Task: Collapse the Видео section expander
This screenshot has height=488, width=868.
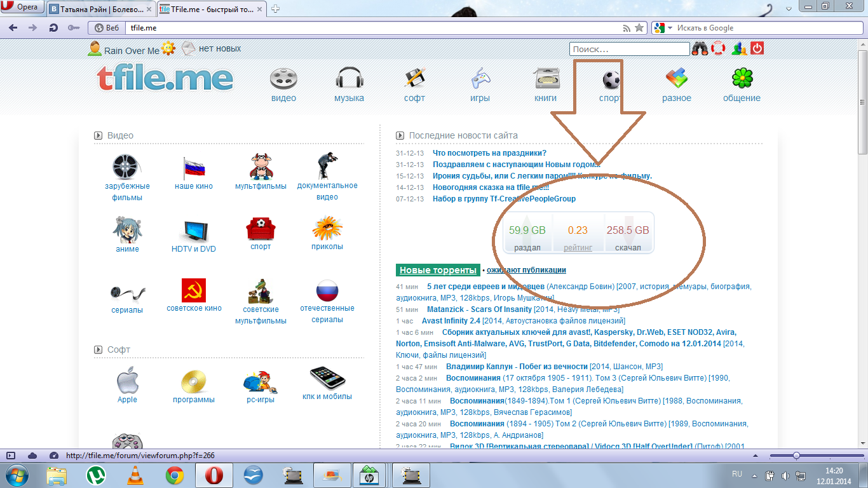Action: [x=98, y=135]
